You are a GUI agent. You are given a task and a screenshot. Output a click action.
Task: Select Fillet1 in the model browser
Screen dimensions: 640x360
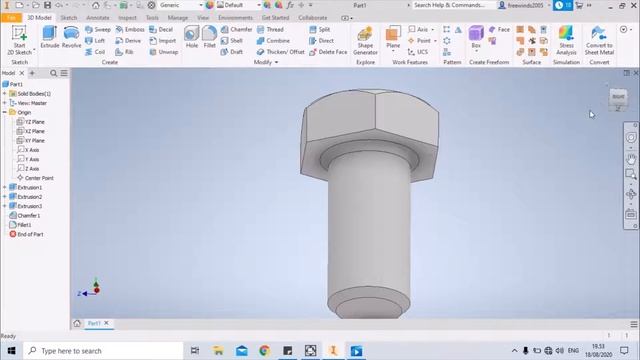(x=20, y=225)
